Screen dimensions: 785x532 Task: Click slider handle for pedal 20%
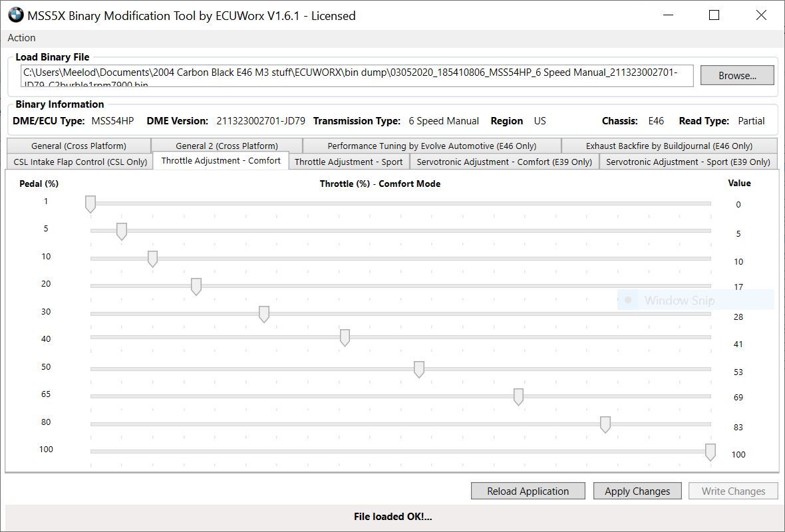coord(196,287)
